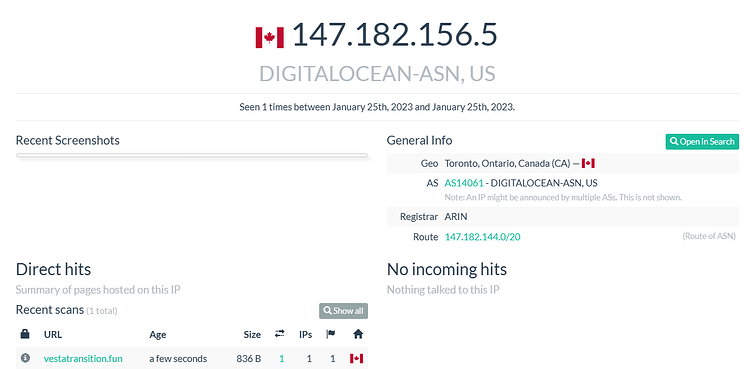
Task: Click the '(1 total)' scans count
Action: pos(102,311)
